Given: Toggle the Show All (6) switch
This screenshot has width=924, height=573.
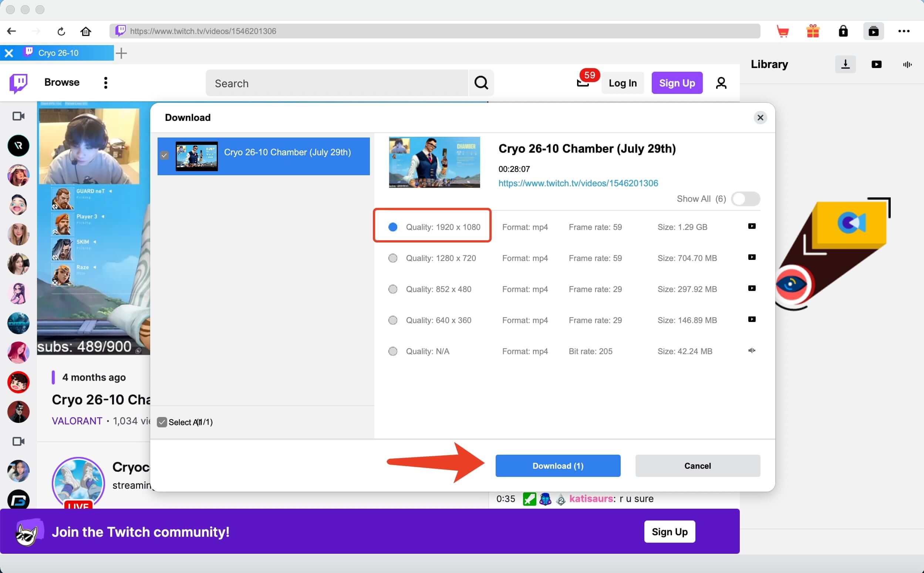Looking at the screenshot, I should click(x=745, y=199).
